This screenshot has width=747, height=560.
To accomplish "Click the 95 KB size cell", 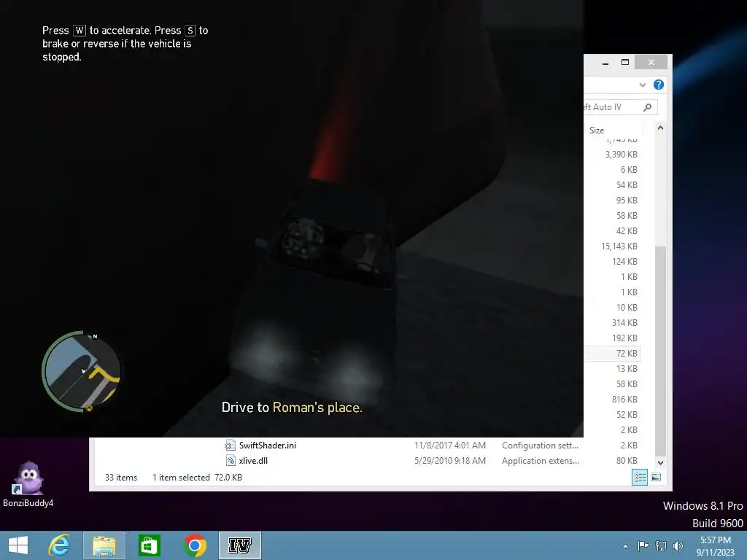I will 627,200.
